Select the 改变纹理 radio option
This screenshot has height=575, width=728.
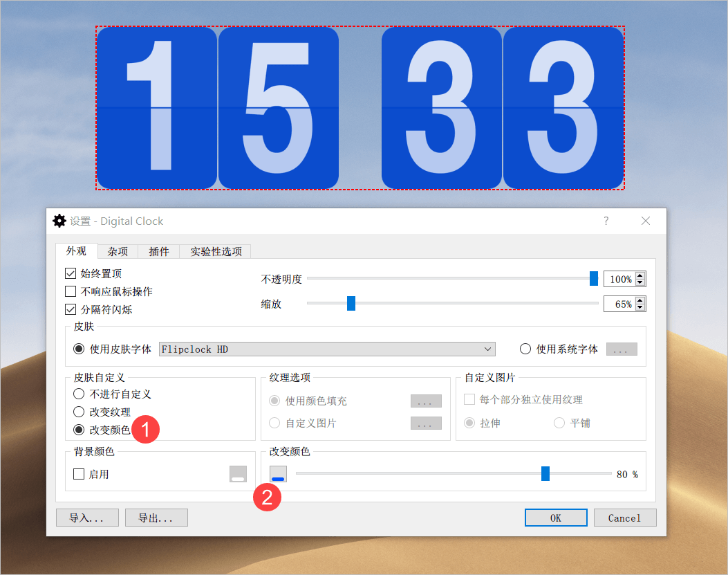point(79,412)
